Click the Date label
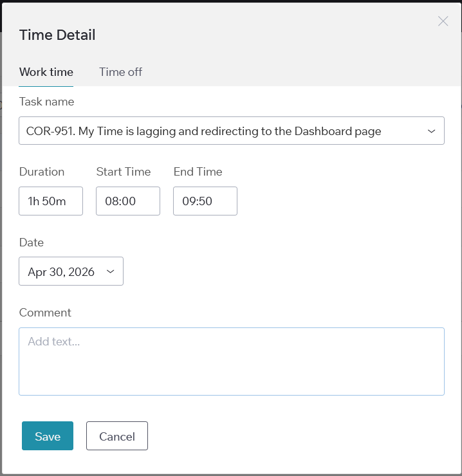The image size is (462, 476). (x=32, y=243)
